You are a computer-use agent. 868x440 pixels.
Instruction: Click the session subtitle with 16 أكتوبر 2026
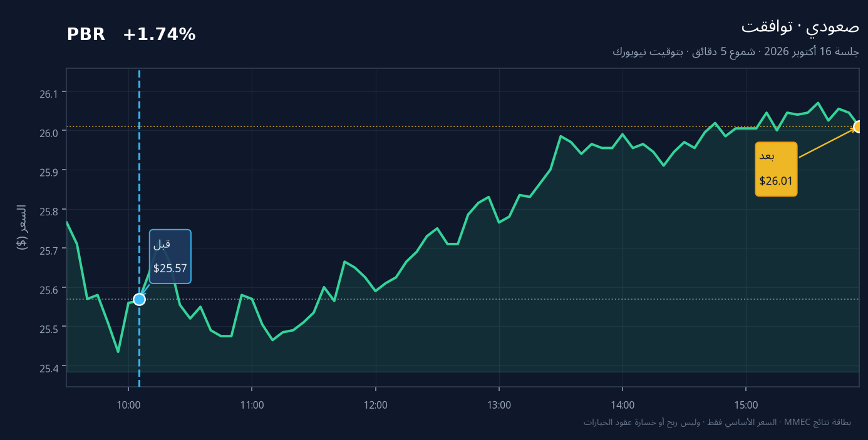click(736, 52)
